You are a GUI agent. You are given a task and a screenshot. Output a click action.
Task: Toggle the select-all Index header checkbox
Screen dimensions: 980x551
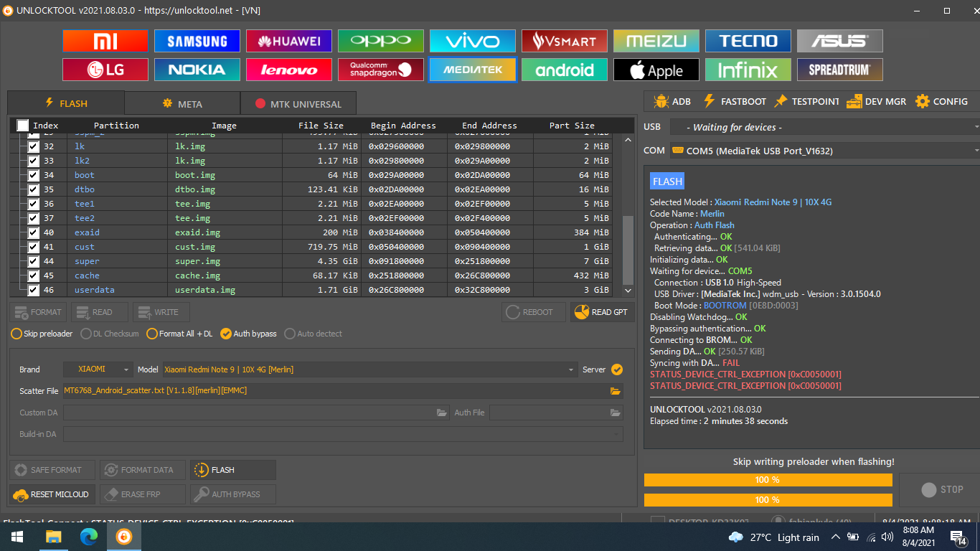click(x=23, y=126)
